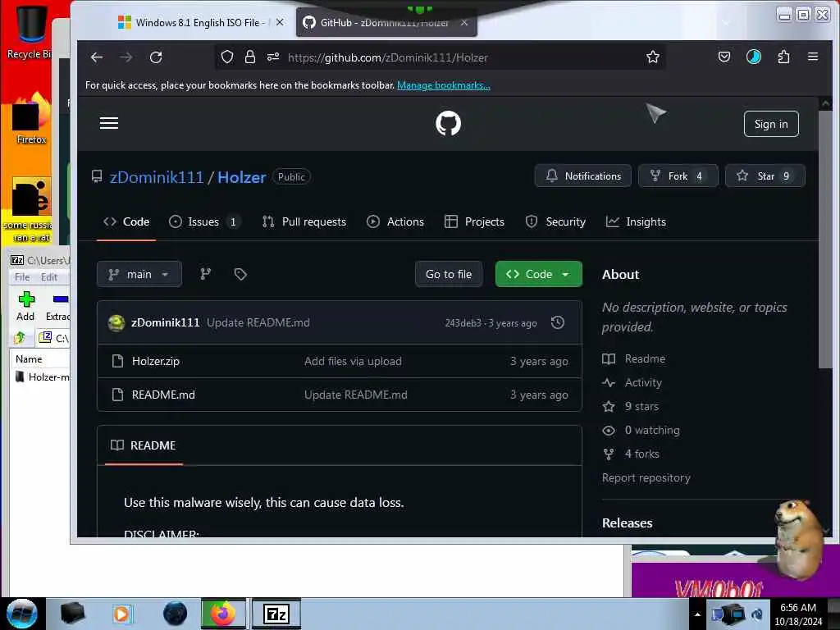Open the zDominik111 owner link
Image resolution: width=840 pixels, height=630 pixels.
pyautogui.click(x=157, y=177)
